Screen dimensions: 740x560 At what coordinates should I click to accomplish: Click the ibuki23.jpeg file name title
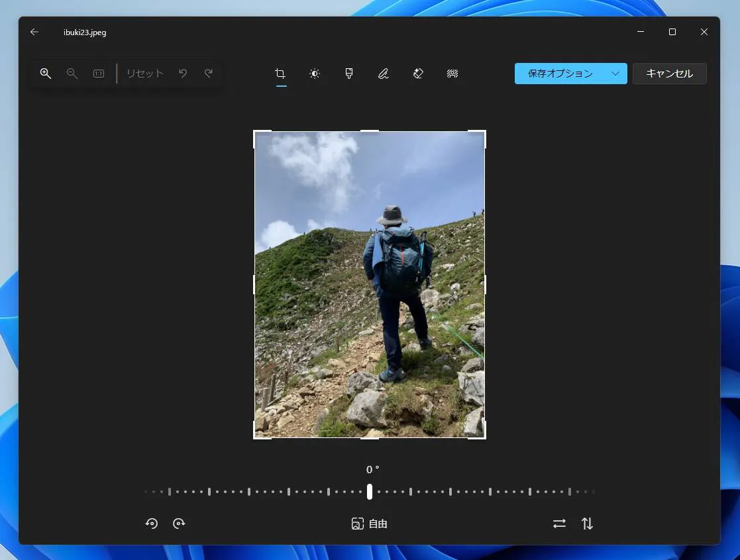point(85,32)
